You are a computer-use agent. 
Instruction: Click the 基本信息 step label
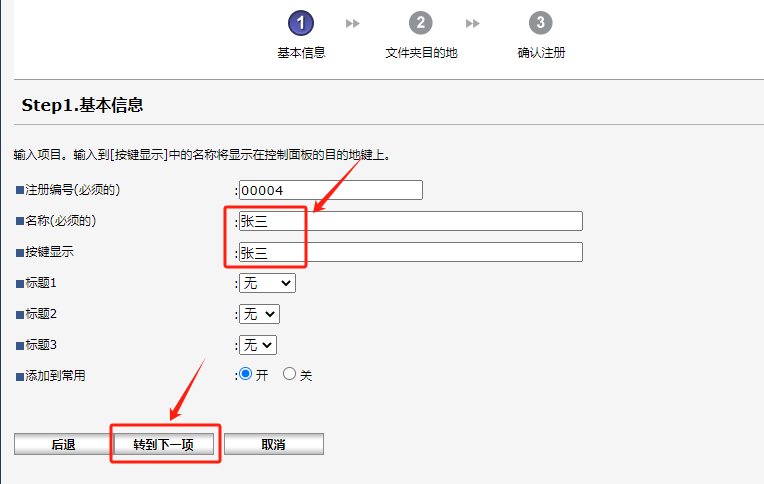click(301, 53)
